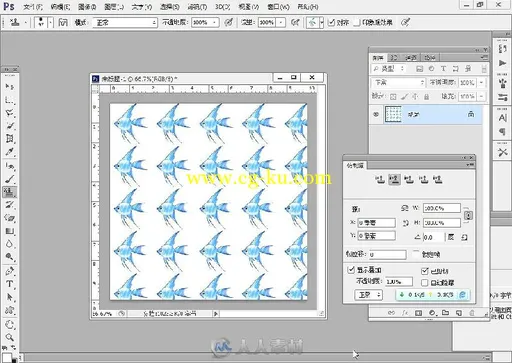Expand the pattern picker dropdown arrow
The height and width of the screenshot is (363, 512).
[x=322, y=22]
